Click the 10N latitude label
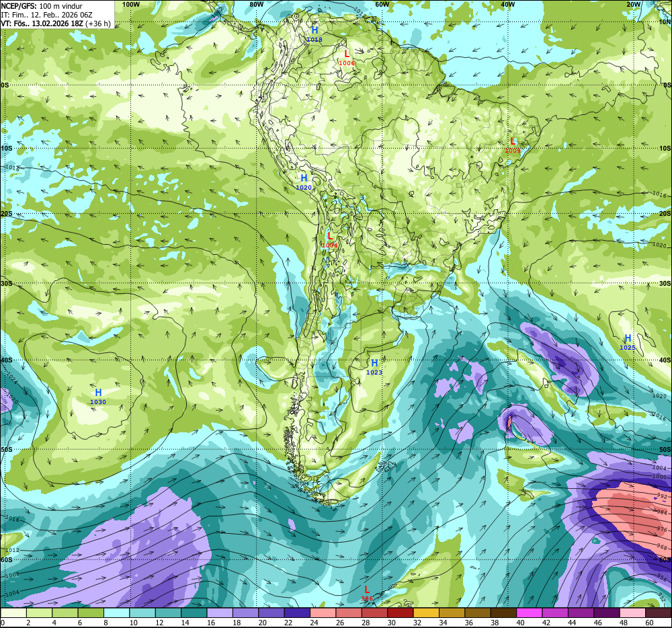 click(x=665, y=22)
